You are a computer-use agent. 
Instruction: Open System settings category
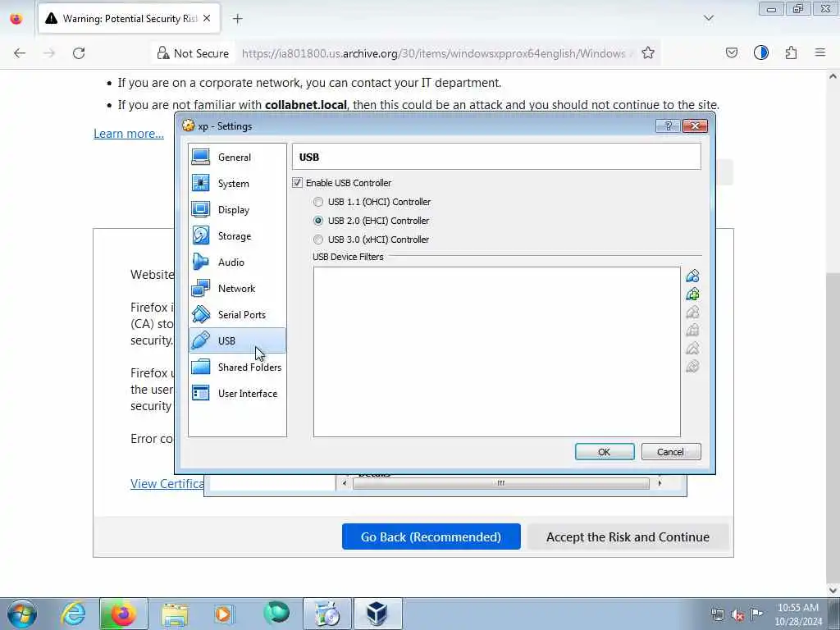click(237, 183)
